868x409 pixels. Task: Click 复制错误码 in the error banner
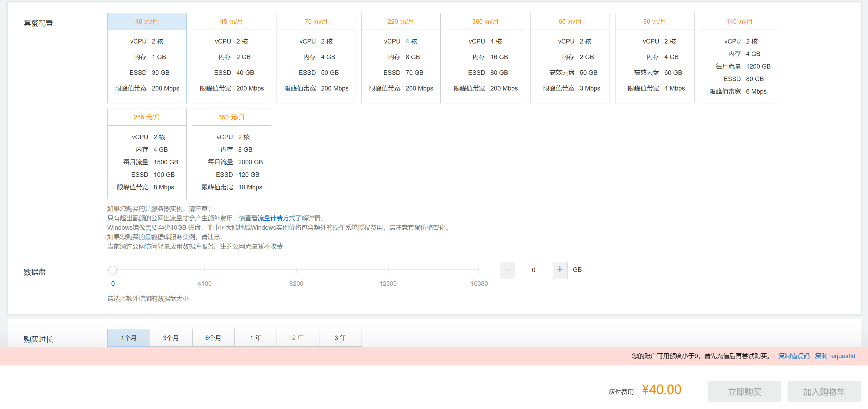point(794,356)
